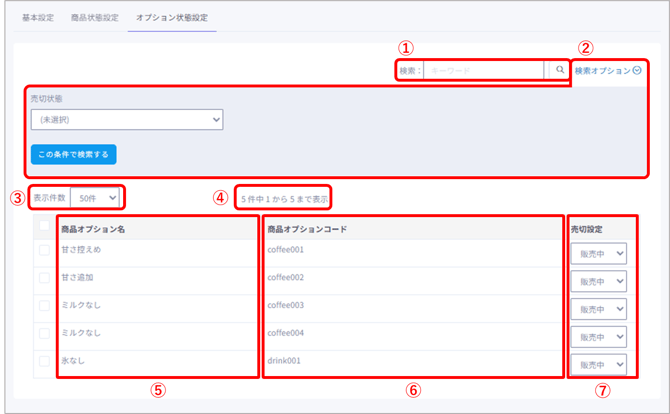Open the 売切状態 (未選択) dropdown

[x=126, y=120]
